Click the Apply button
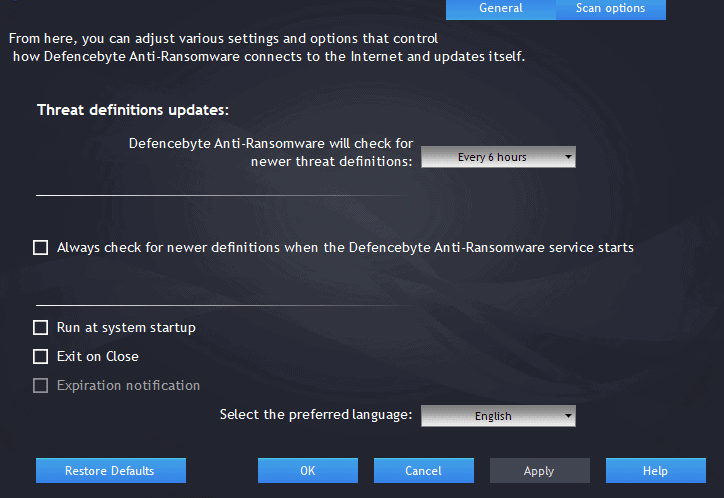This screenshot has width=724, height=498. click(539, 470)
